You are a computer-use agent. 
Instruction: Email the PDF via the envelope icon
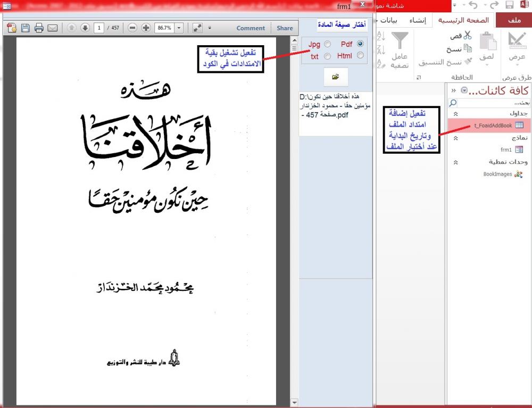pyautogui.click(x=53, y=28)
